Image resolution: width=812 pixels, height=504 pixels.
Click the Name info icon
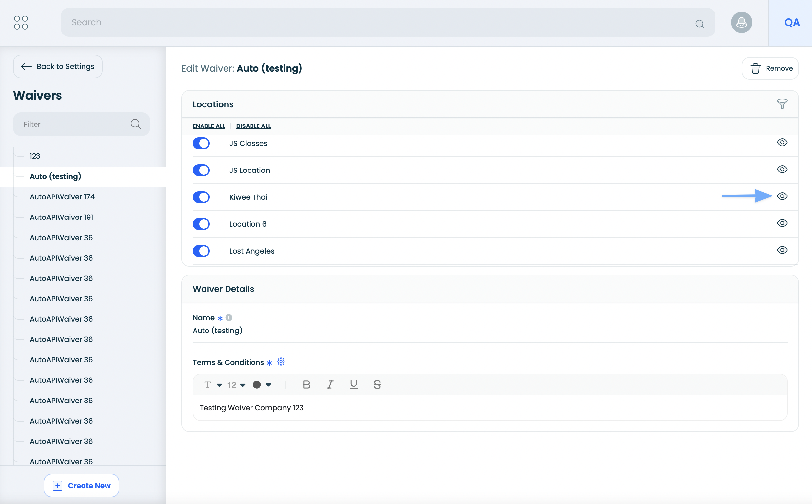(229, 318)
